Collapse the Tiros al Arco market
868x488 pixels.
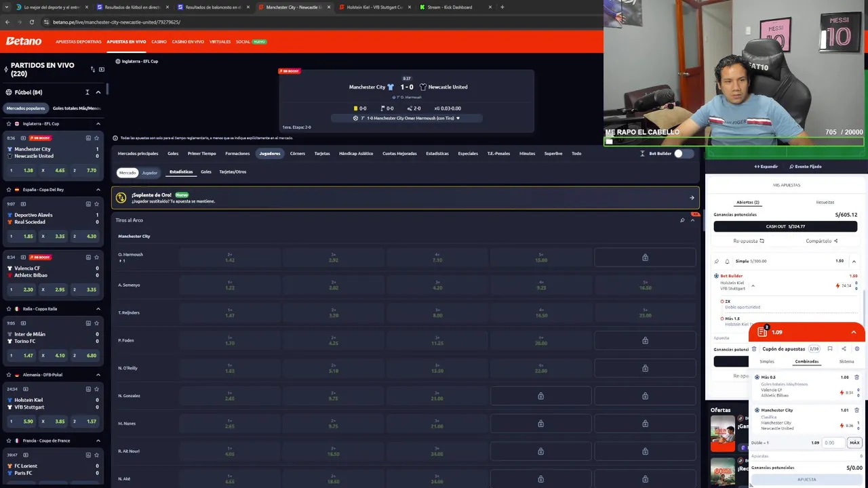coord(692,220)
